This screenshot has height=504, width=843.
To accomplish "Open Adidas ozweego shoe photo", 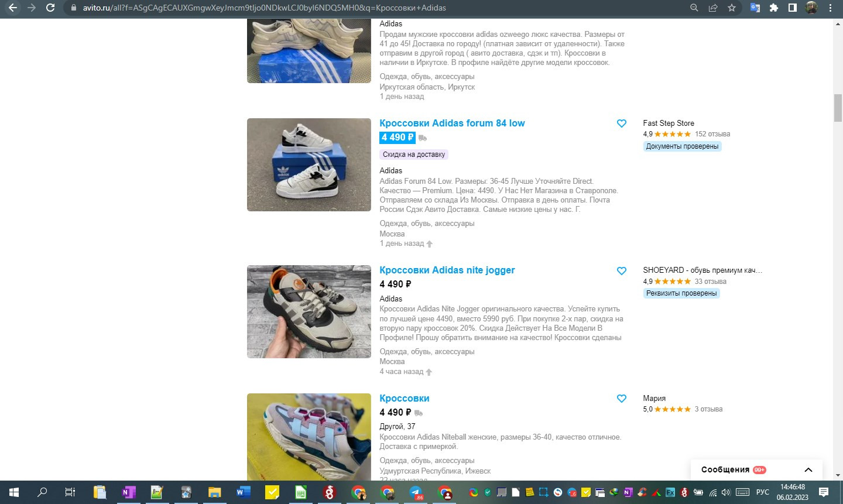I will [309, 51].
